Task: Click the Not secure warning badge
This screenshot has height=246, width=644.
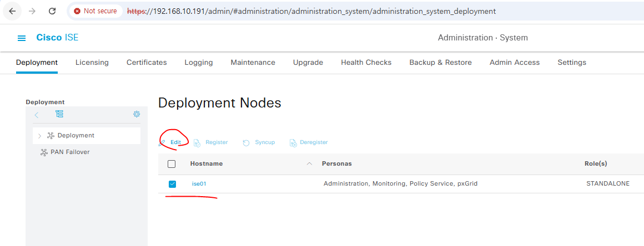Action: pyautogui.click(x=95, y=11)
